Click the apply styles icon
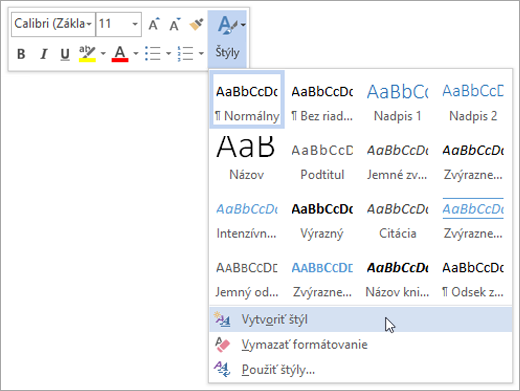 coord(222,369)
